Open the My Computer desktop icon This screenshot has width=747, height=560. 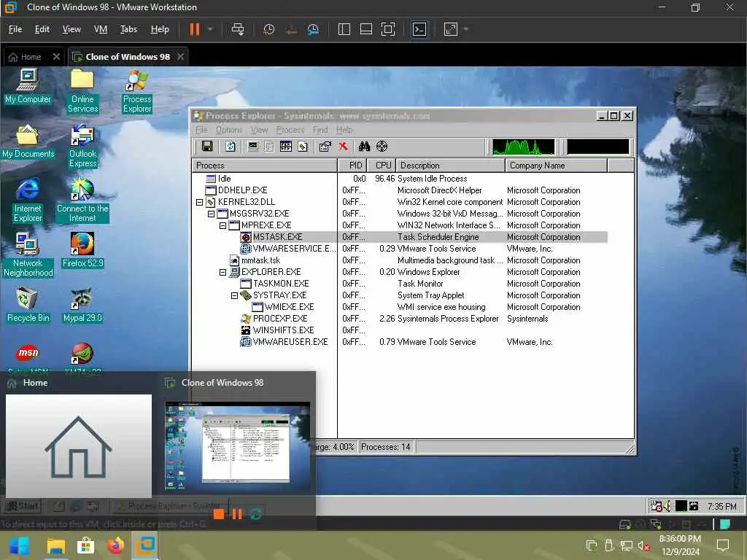click(28, 86)
